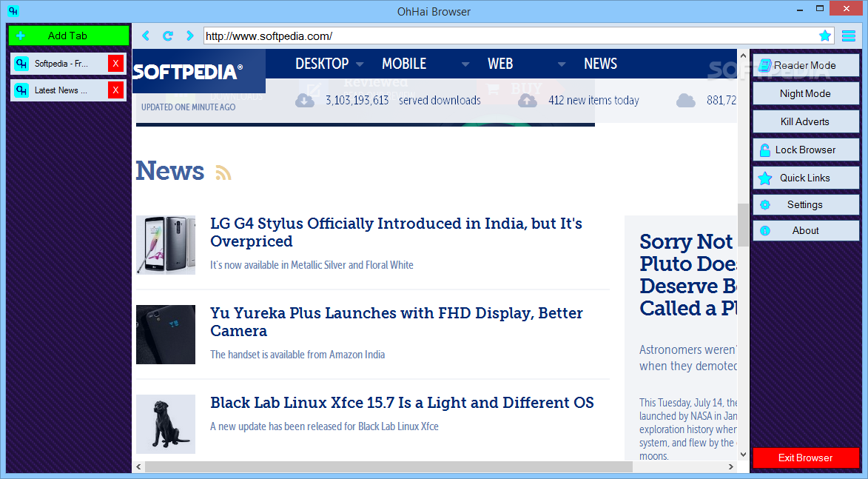868x479 pixels.
Task: Open browser Settings
Action: tap(805, 204)
